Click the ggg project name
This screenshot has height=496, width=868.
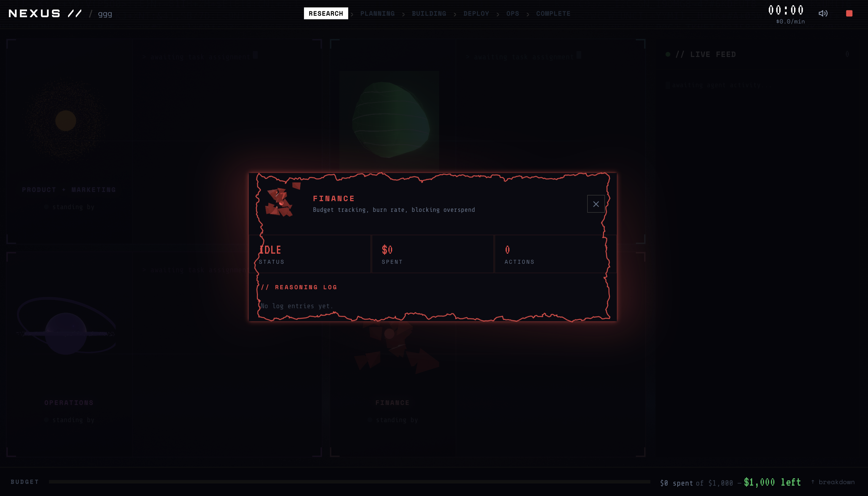coord(105,14)
